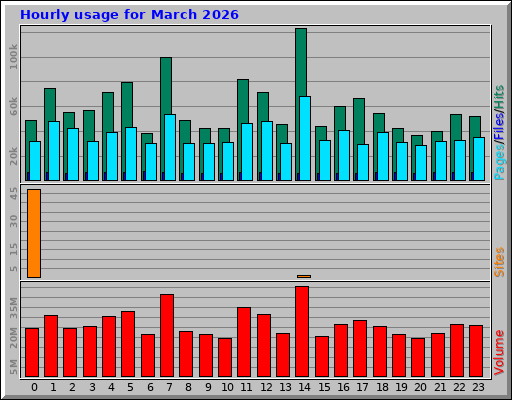Click the cyan Files bar at hour 7
512x400 pixels.
[170, 148]
